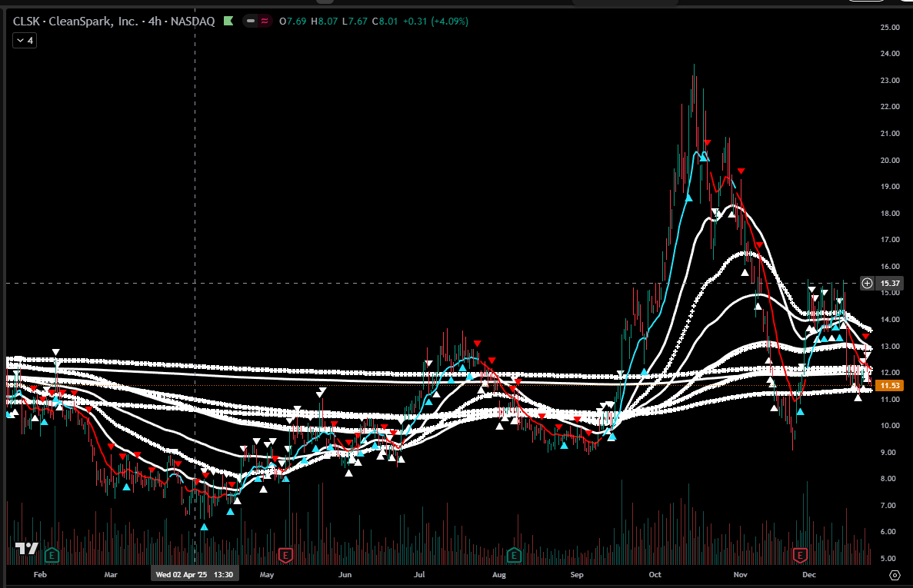Click the open value O7.69
The width and height of the screenshot is (913, 588).
(292, 21)
